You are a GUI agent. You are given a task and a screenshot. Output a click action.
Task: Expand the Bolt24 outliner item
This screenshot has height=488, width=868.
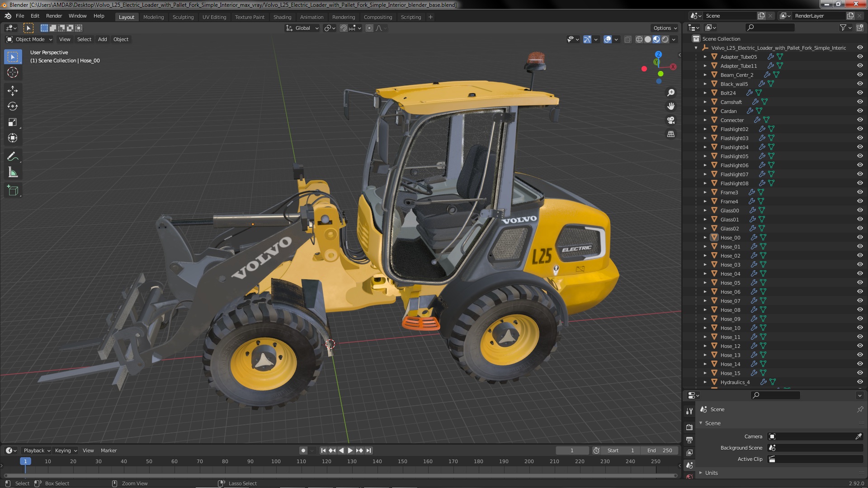tap(705, 93)
